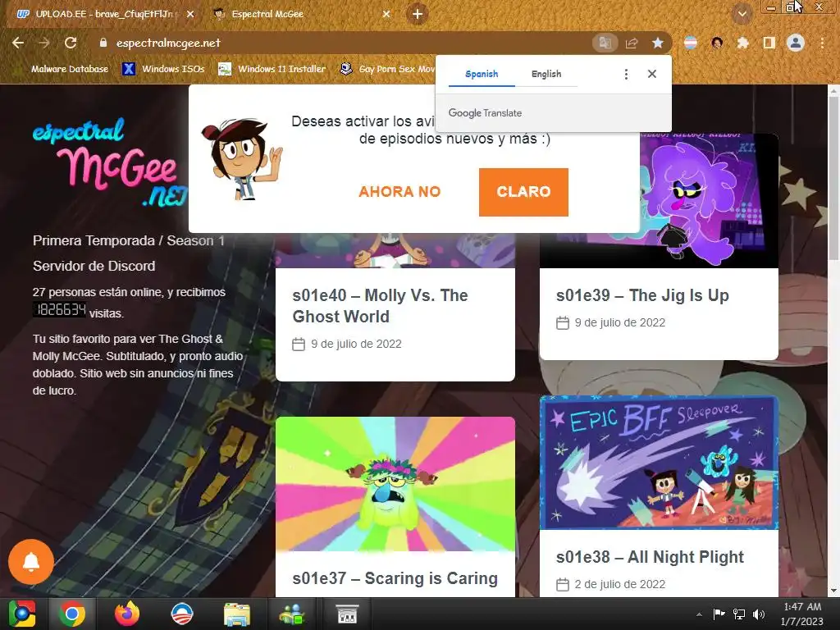The image size is (840, 630).
Task: Open Primera Temporada / Season 1 link
Action: pyautogui.click(x=129, y=240)
